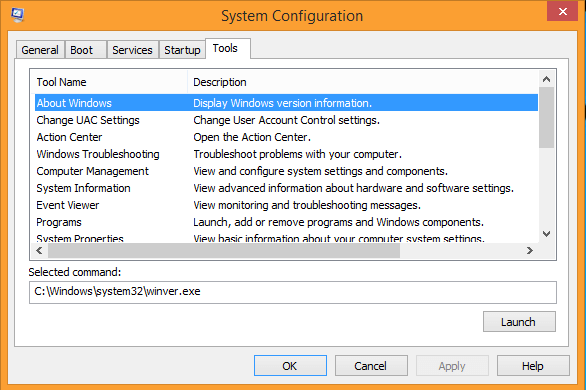Click the Cancel button
This screenshot has height=390, width=586.
click(x=371, y=366)
